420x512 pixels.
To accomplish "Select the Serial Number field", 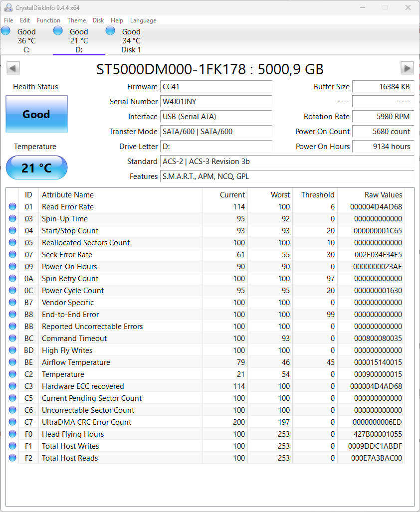I will pos(216,102).
